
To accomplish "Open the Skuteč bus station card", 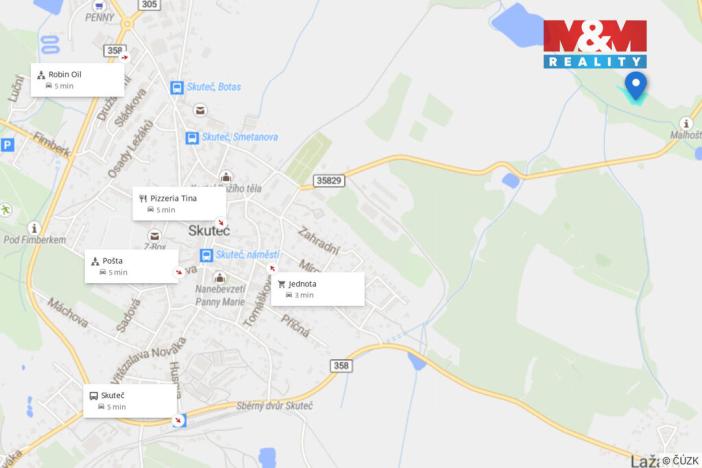I will coord(130,401).
